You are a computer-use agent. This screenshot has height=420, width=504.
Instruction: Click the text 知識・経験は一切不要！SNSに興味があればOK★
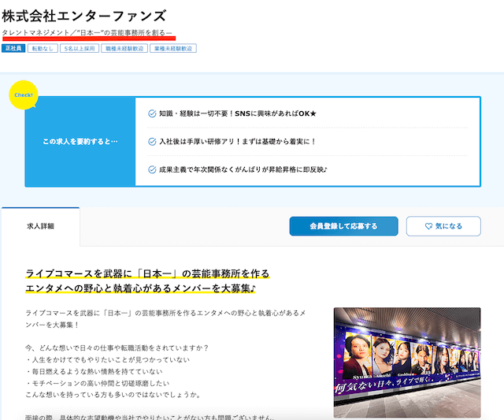click(238, 113)
